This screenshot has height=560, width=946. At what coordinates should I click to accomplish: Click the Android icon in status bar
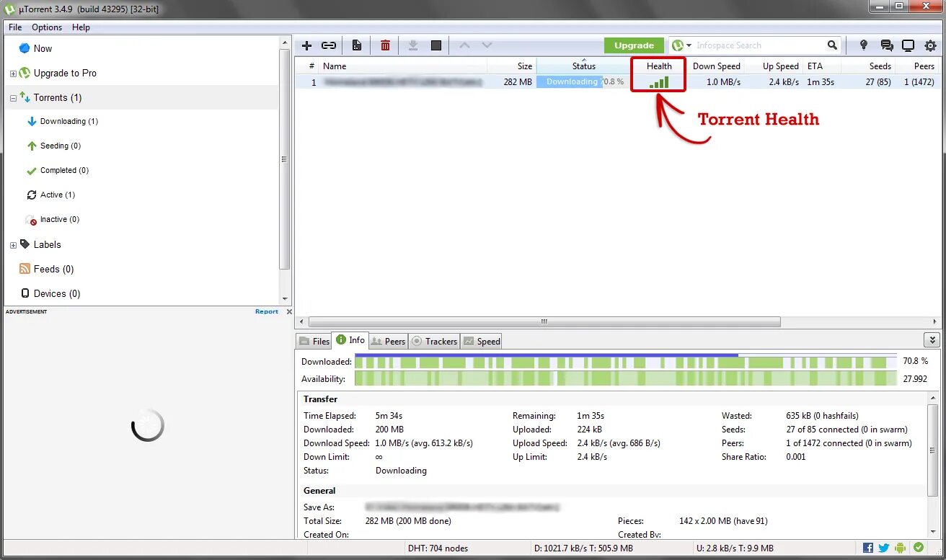point(901,548)
